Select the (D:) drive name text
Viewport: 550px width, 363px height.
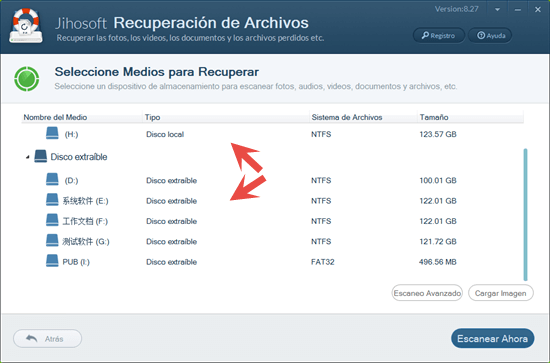pyautogui.click(x=71, y=181)
